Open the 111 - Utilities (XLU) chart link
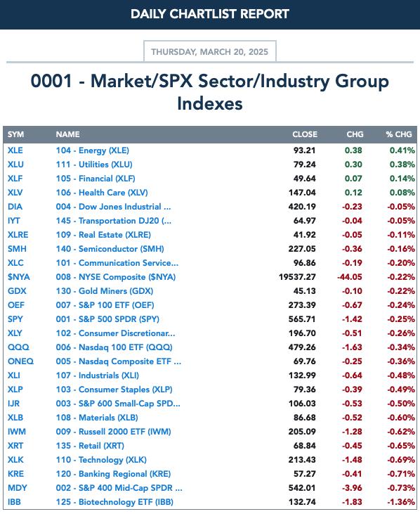This screenshot has height=514, width=420. click(94, 165)
